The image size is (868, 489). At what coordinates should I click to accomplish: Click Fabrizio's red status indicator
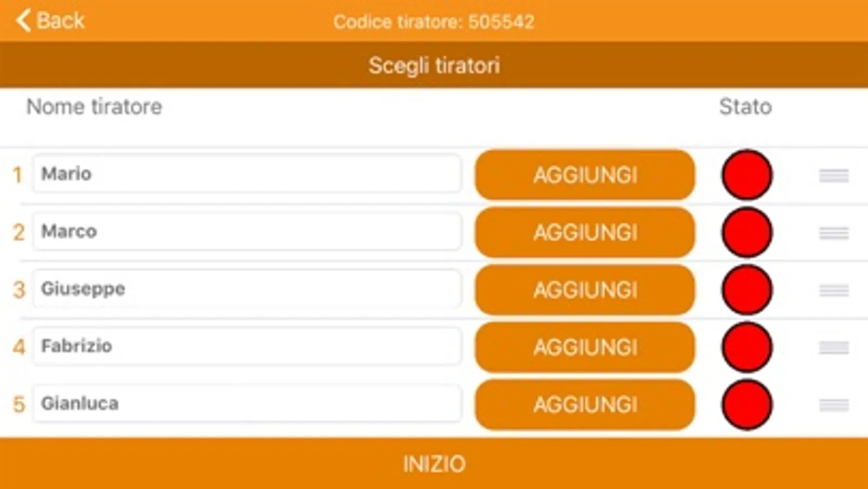click(747, 347)
